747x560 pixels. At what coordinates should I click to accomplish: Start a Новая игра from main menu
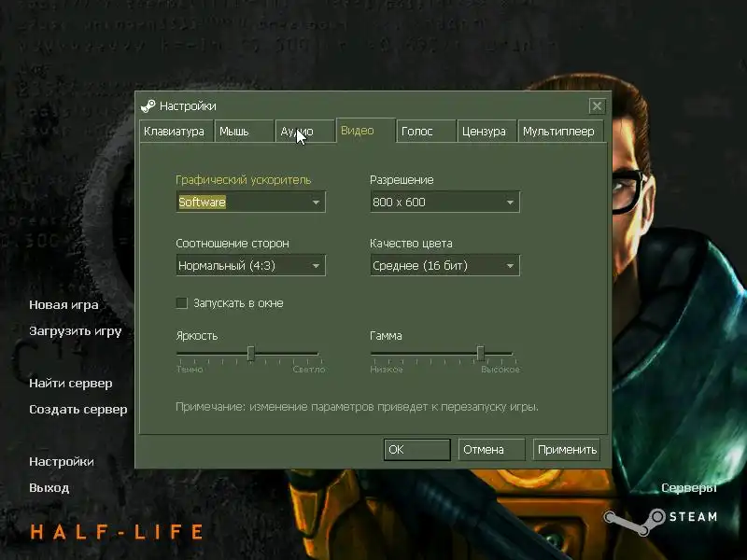[63, 305]
